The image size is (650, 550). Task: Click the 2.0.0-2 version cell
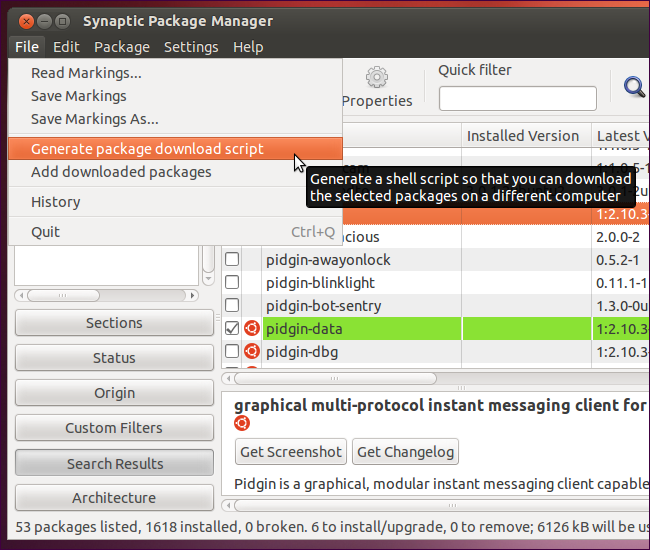click(x=618, y=237)
